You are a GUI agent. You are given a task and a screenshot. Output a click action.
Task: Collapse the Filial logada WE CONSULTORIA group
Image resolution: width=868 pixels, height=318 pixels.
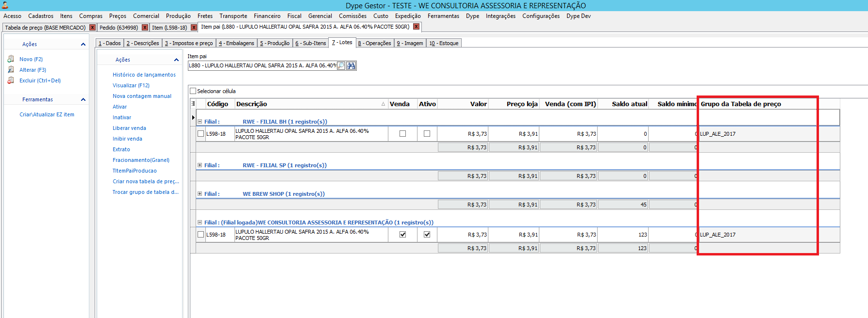coord(200,223)
